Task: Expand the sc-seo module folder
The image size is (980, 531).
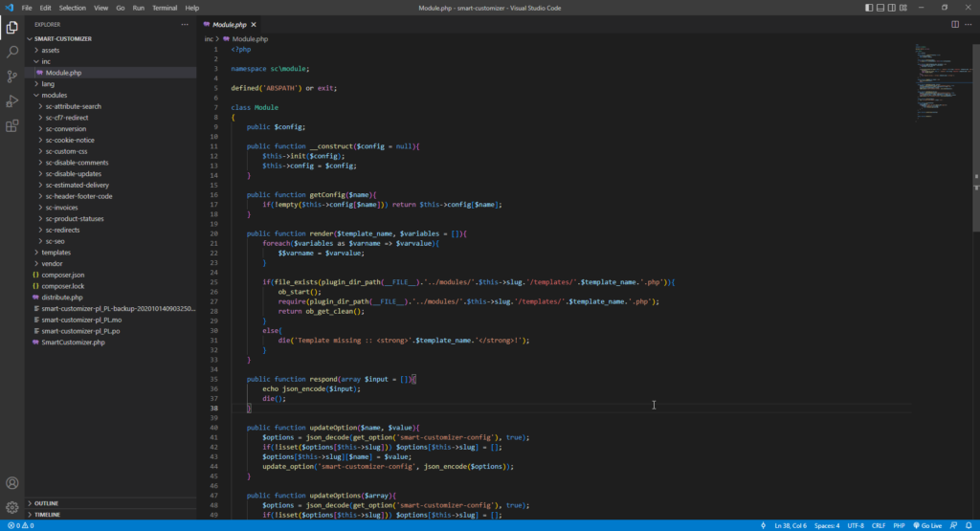Action: coord(111,241)
